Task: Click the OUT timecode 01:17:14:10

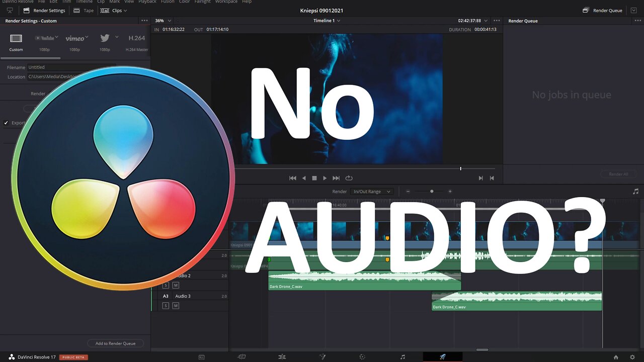Action: [x=217, y=29]
